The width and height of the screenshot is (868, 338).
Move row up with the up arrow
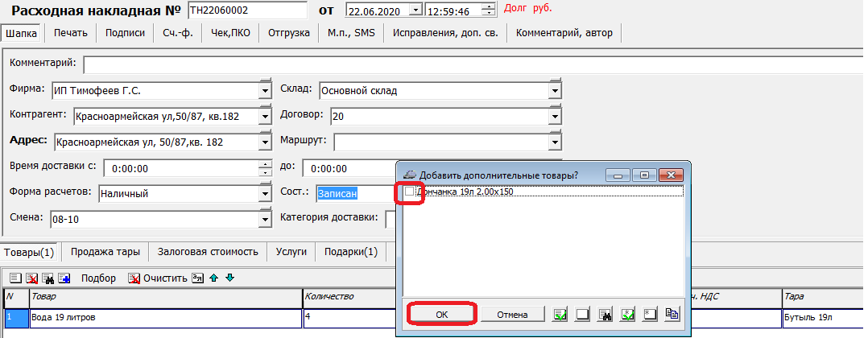tap(213, 278)
